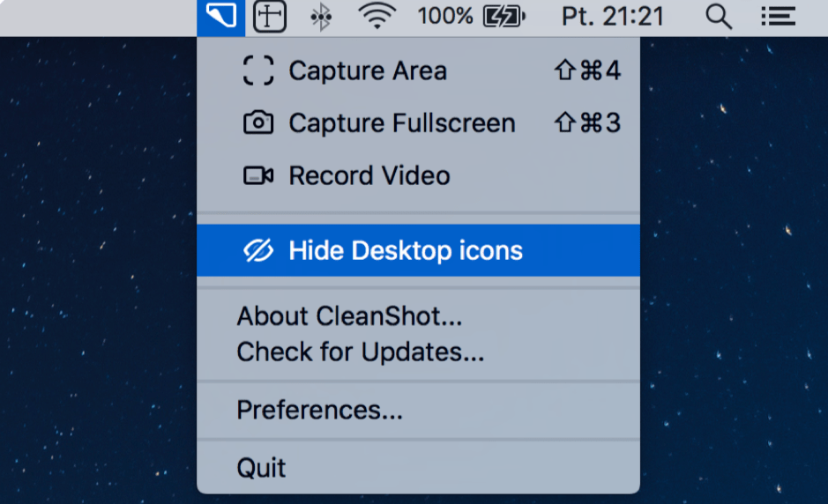Choose Capture Area from menu
This screenshot has width=828, height=504.
(418, 70)
